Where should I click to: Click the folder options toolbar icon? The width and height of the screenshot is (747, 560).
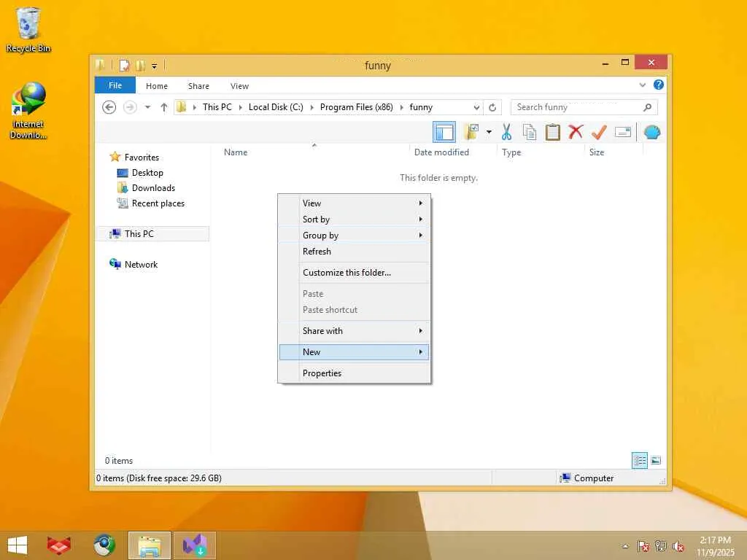(x=472, y=132)
